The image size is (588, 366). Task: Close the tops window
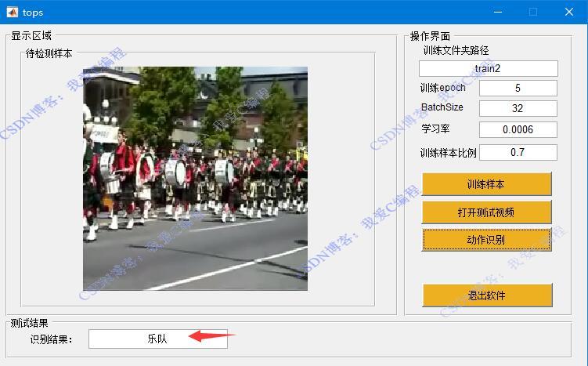coord(569,12)
